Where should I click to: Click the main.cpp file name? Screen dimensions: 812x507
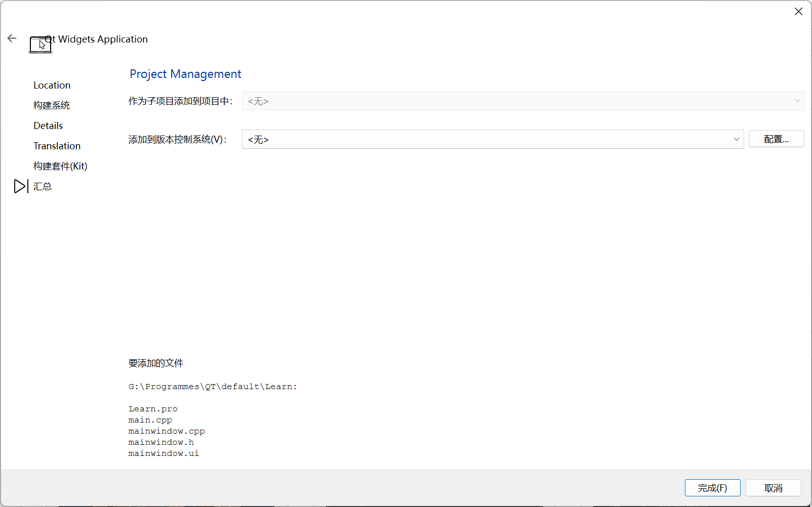(150, 420)
